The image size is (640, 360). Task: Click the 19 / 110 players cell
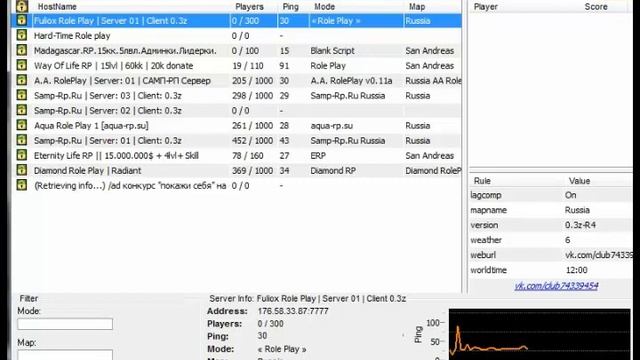click(248, 66)
